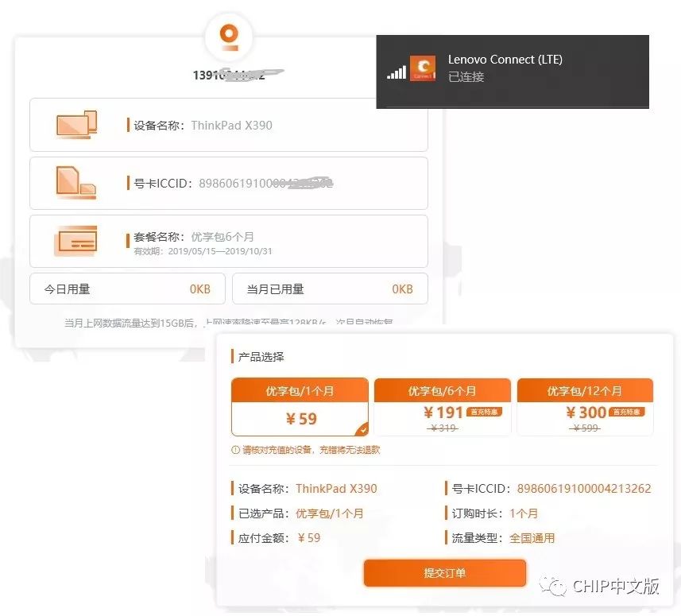Click the orange account avatar logo
The image size is (681, 616).
pos(229,36)
